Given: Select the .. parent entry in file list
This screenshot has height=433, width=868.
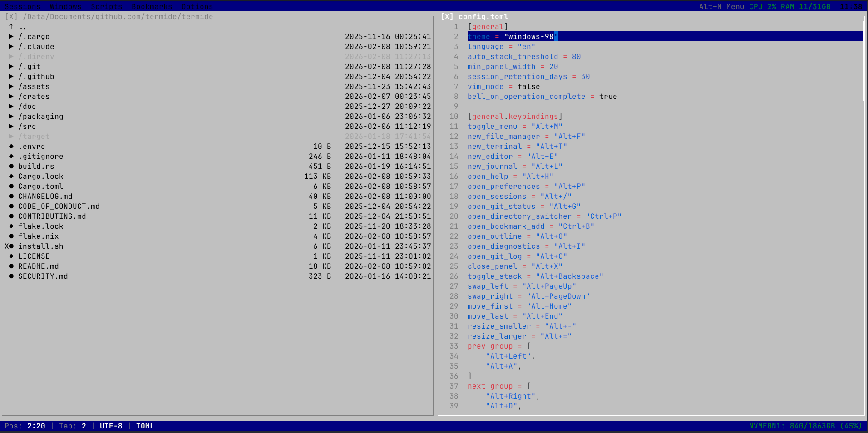Looking at the screenshot, I should click(x=22, y=26).
